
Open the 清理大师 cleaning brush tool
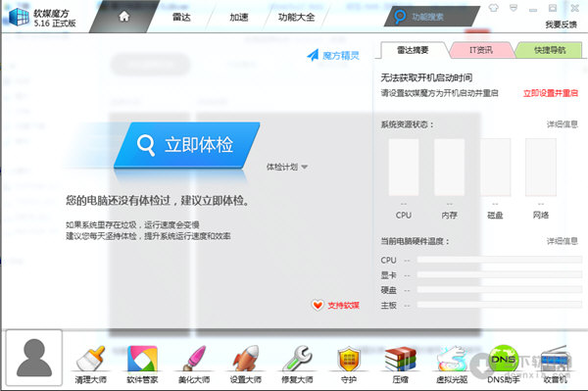91,364
